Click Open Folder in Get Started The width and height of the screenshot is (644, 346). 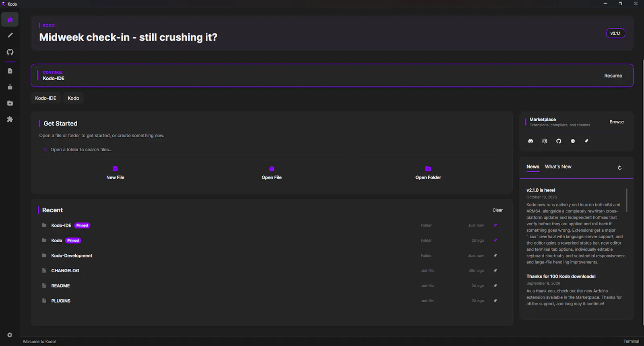428,173
